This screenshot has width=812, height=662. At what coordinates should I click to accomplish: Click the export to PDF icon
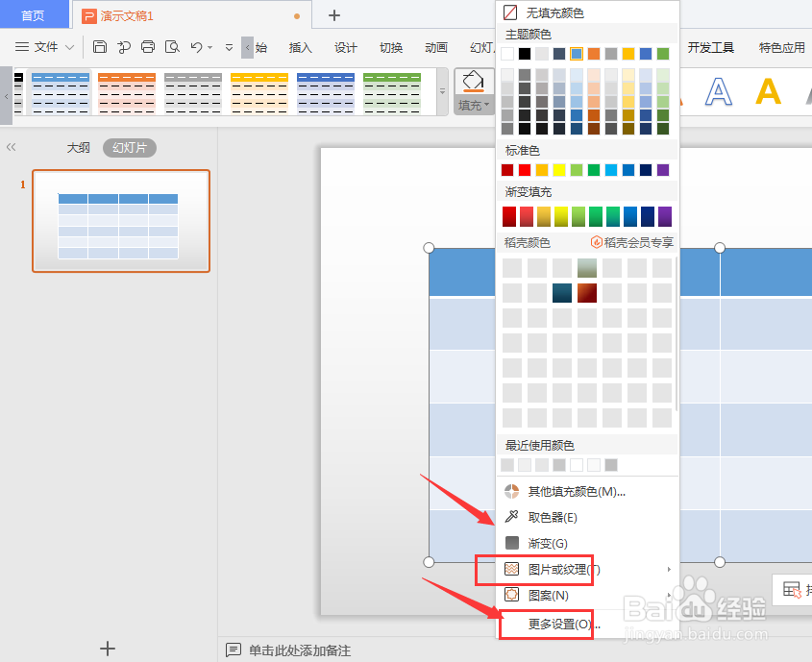tap(124, 47)
